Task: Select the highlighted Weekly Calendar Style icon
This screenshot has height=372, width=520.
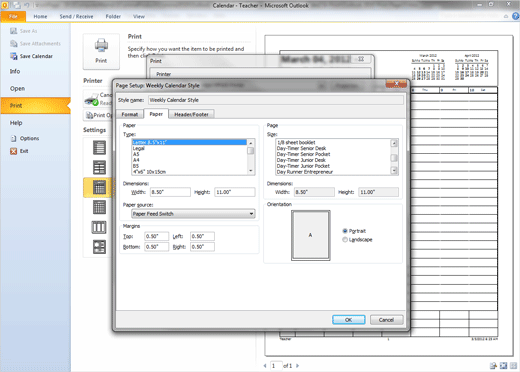Action: pyautogui.click(x=99, y=187)
